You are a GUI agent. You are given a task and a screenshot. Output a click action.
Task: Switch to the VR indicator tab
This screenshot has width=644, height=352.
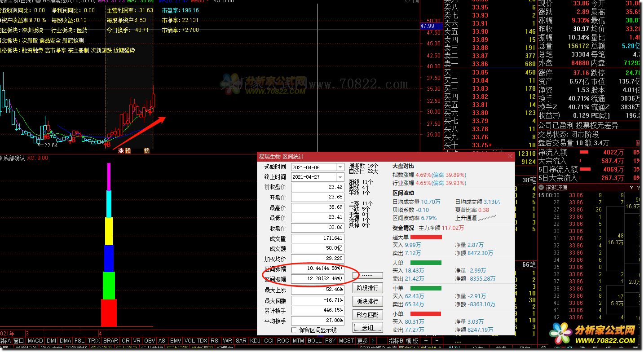(x=137, y=341)
